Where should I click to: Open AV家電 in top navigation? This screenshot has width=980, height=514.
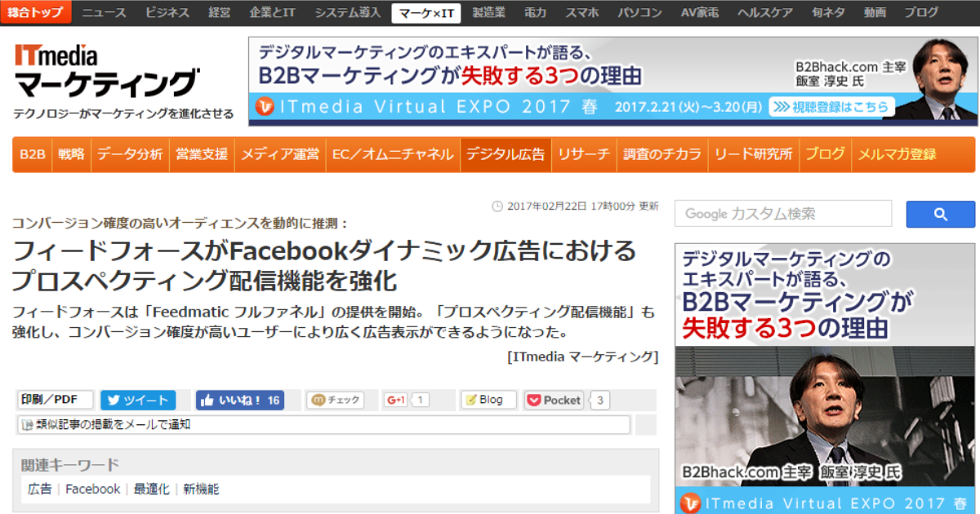(x=701, y=12)
